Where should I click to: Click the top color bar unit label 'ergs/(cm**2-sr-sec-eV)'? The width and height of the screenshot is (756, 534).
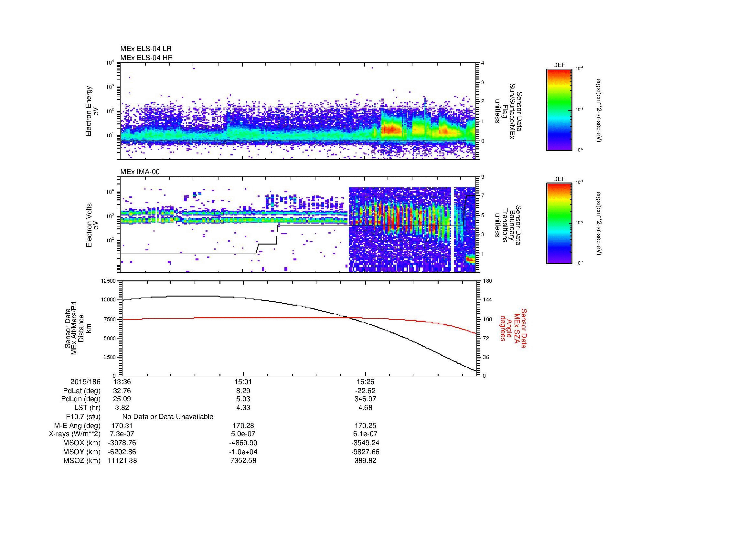(x=599, y=110)
